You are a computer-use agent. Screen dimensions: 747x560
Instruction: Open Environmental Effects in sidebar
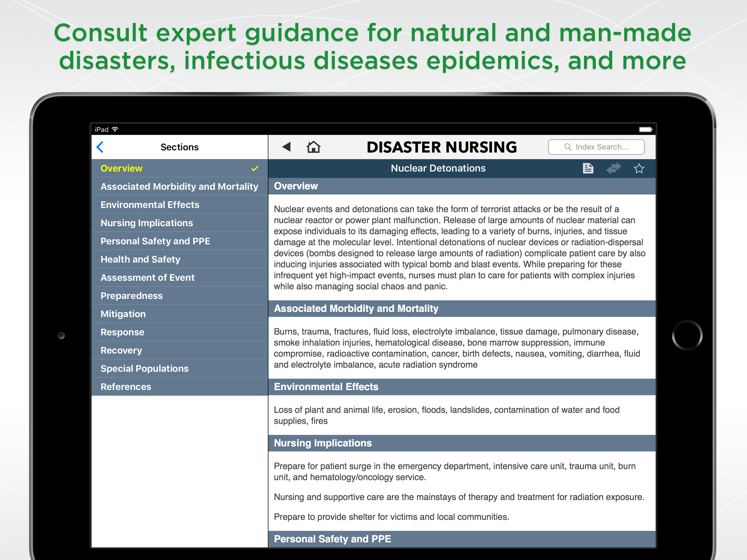150,205
